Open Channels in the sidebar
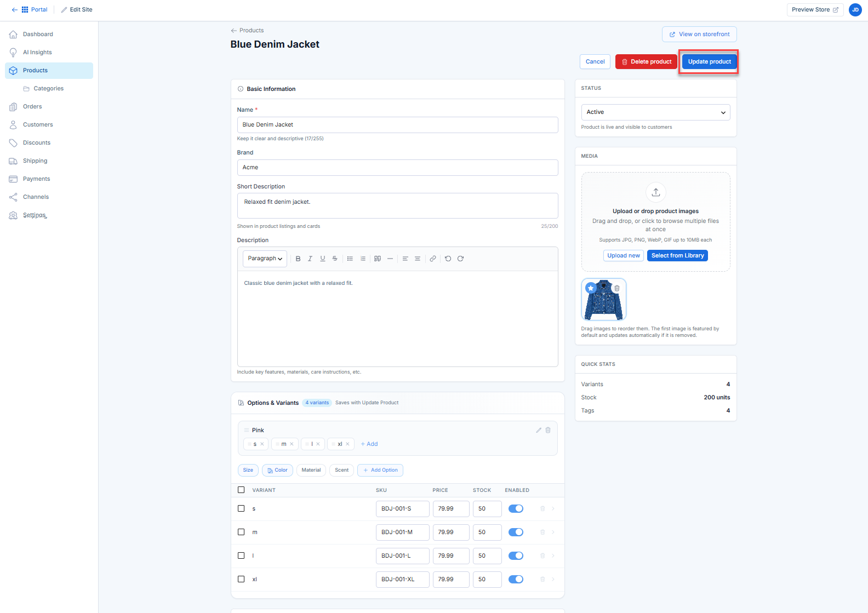 [49, 197]
